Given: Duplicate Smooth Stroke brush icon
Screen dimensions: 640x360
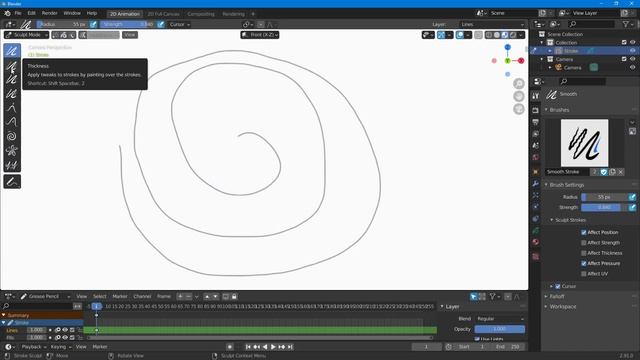Looking at the screenshot, I should pos(612,172).
